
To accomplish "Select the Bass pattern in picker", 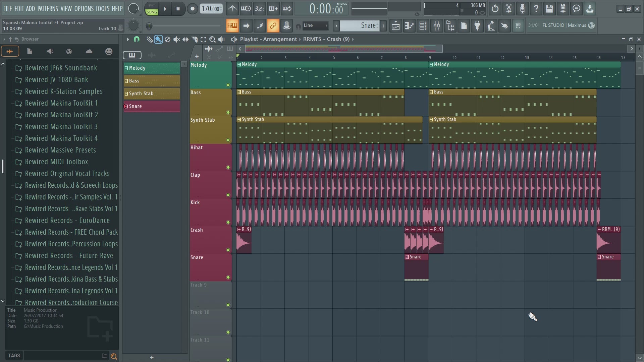I will pos(152,81).
